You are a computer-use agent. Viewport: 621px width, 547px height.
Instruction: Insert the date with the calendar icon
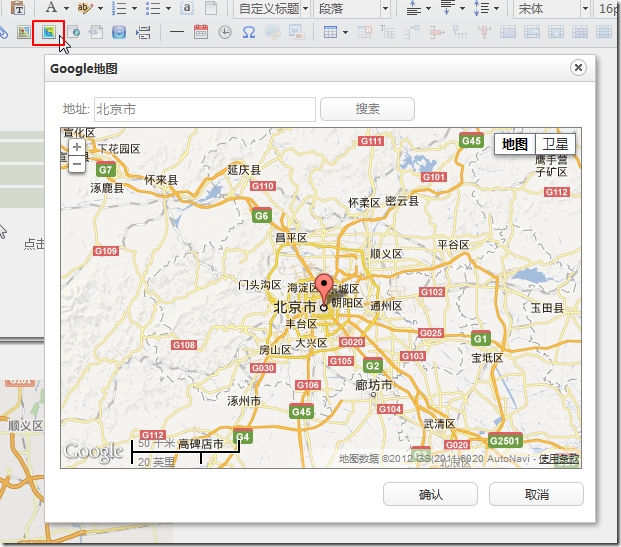click(x=201, y=32)
